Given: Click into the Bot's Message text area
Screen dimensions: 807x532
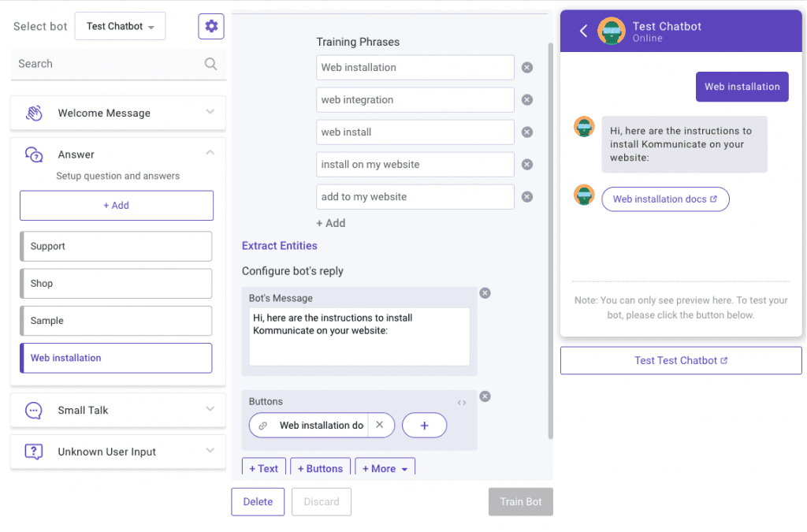Looking at the screenshot, I should point(359,337).
